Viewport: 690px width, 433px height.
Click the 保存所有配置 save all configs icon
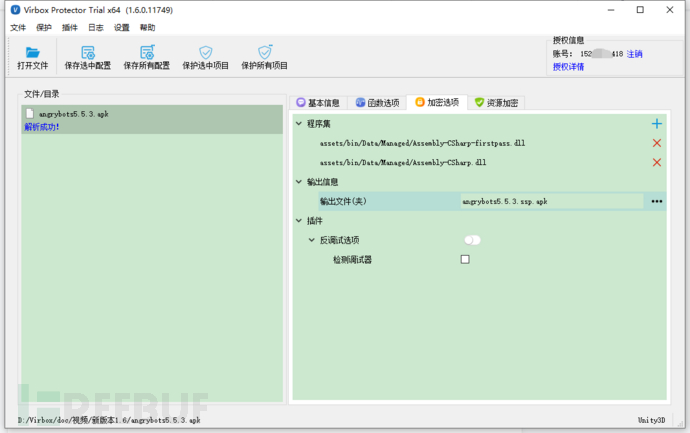147,52
